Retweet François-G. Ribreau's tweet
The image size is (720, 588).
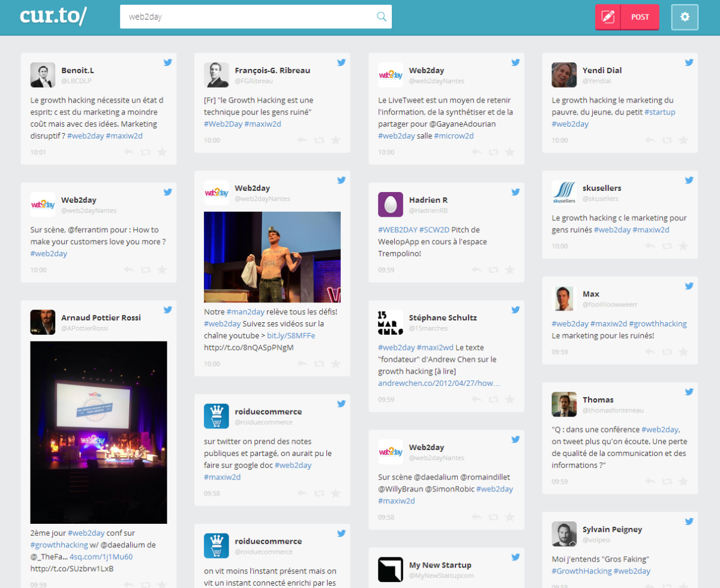(319, 140)
